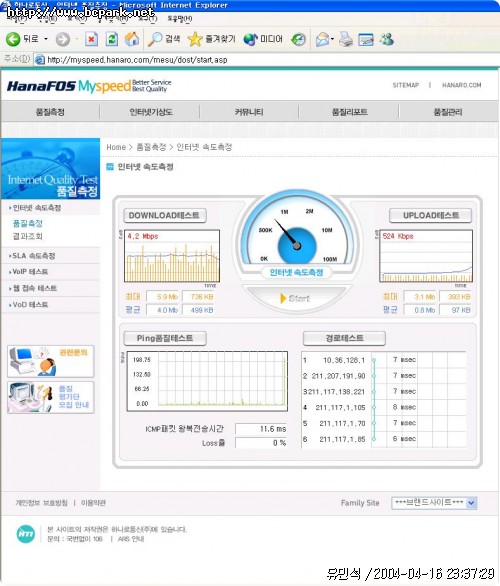
Task: Open Mail icon dropdown arrow
Action: pos(332,39)
